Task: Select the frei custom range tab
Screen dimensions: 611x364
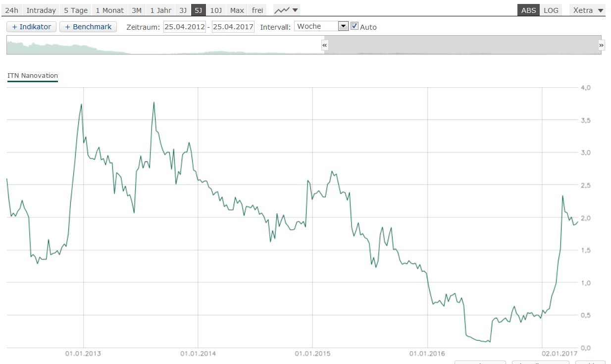Action: tap(257, 10)
